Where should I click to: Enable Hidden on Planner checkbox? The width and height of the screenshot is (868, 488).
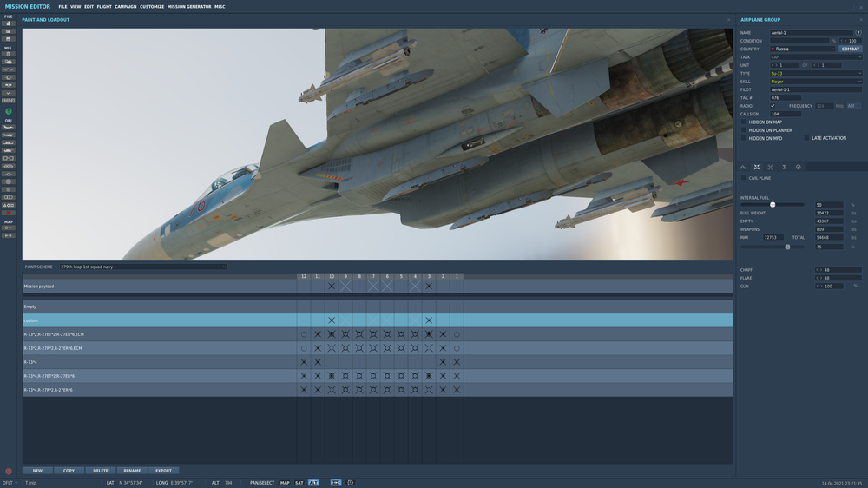click(744, 130)
